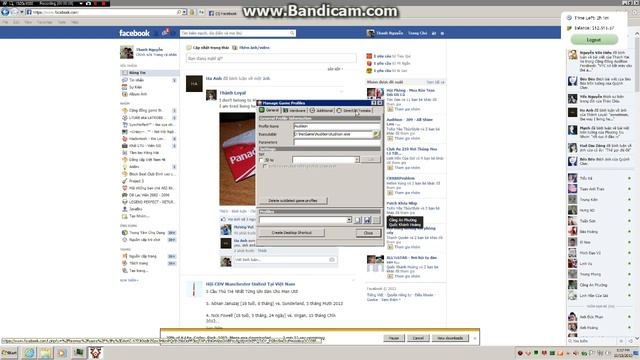The height and width of the screenshot is (360, 640).
Task: Open Ha Anh profile link in feed
Action: (214, 78)
